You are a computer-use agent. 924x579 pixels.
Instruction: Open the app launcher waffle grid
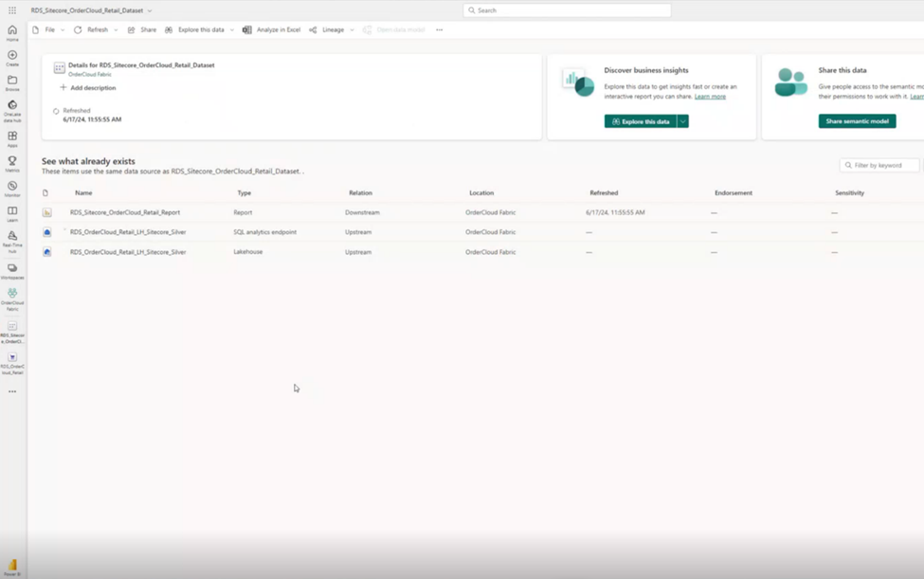click(11, 10)
